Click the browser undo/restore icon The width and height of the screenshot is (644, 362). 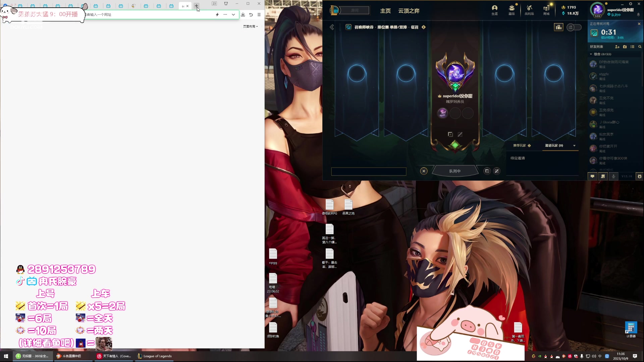point(251,14)
